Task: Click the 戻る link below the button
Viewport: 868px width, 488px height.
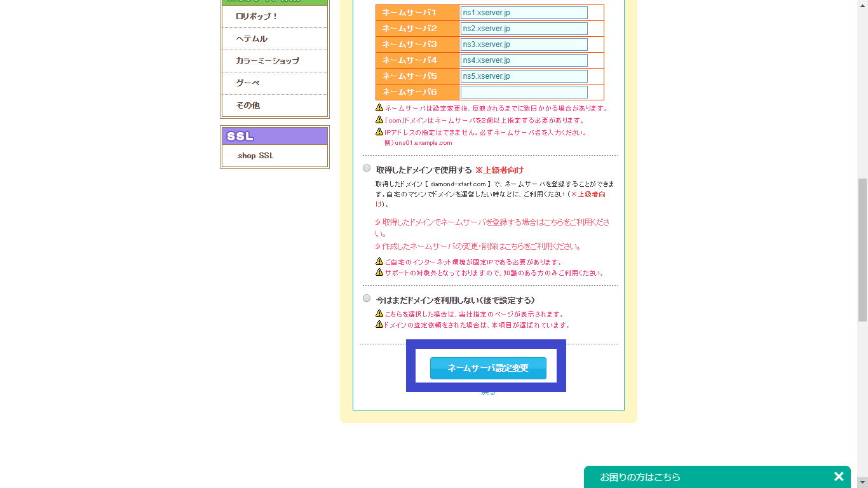Action: pos(488,393)
